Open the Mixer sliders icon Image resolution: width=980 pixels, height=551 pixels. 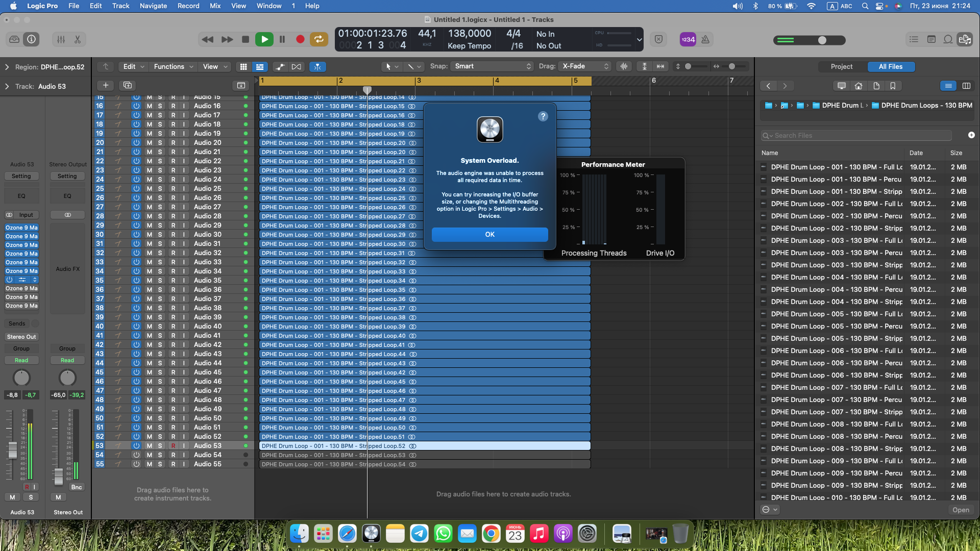tap(61, 39)
